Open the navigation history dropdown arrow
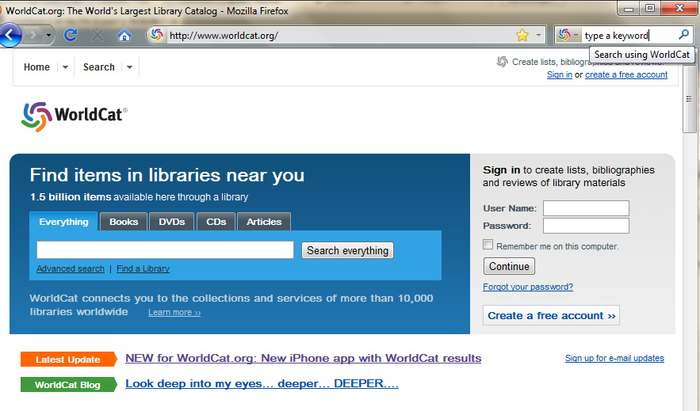This screenshot has height=411, width=700. pos(48,35)
